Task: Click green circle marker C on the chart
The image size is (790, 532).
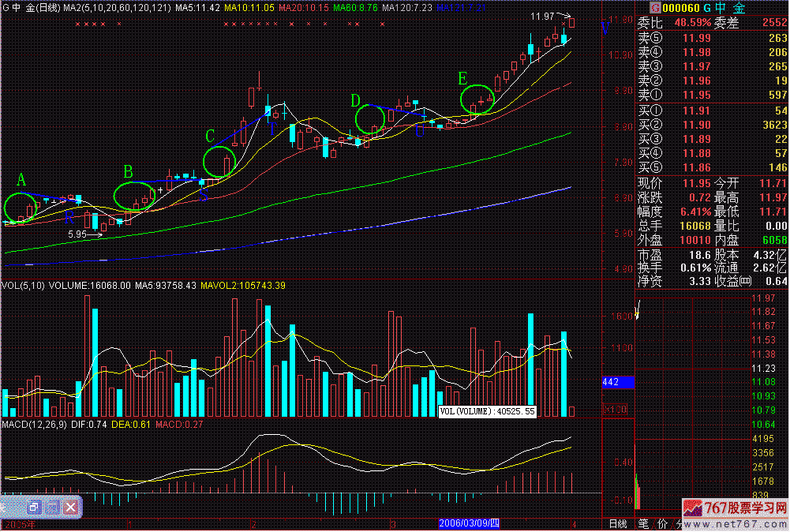Action: tap(217, 161)
